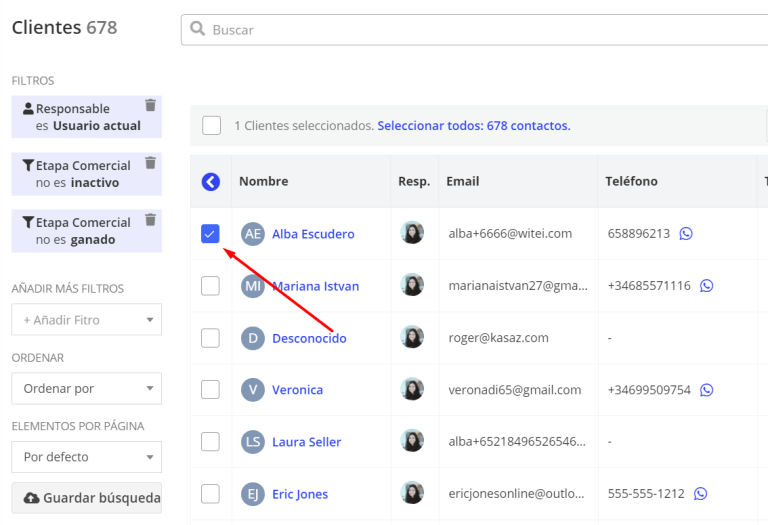Click phone number 555-555-1212
The image size is (768, 525).
[646, 494]
